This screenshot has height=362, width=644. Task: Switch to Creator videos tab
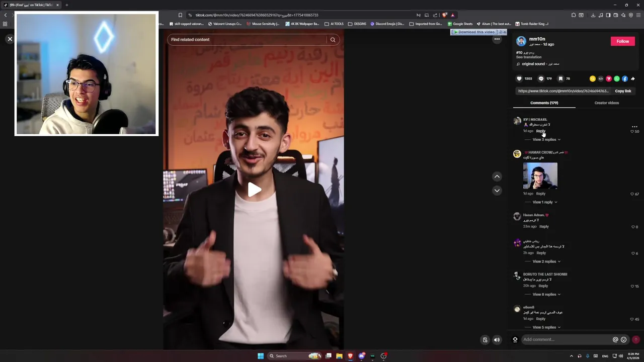pos(606,103)
